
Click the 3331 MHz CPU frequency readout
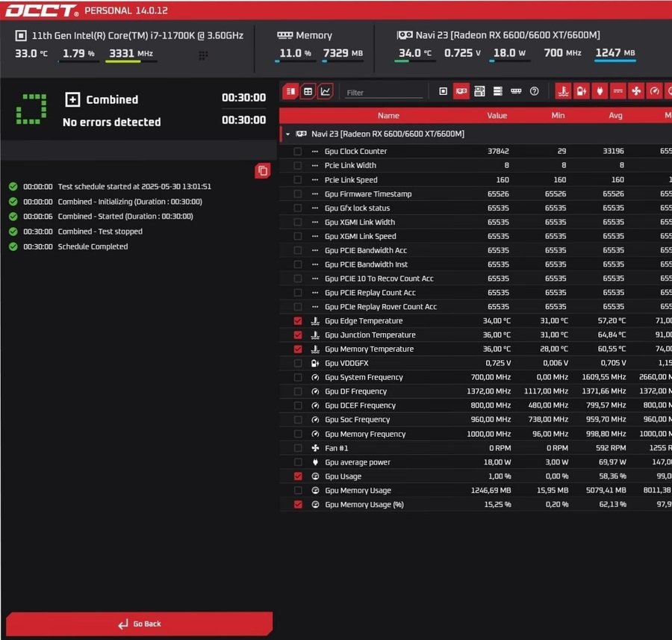[131, 54]
